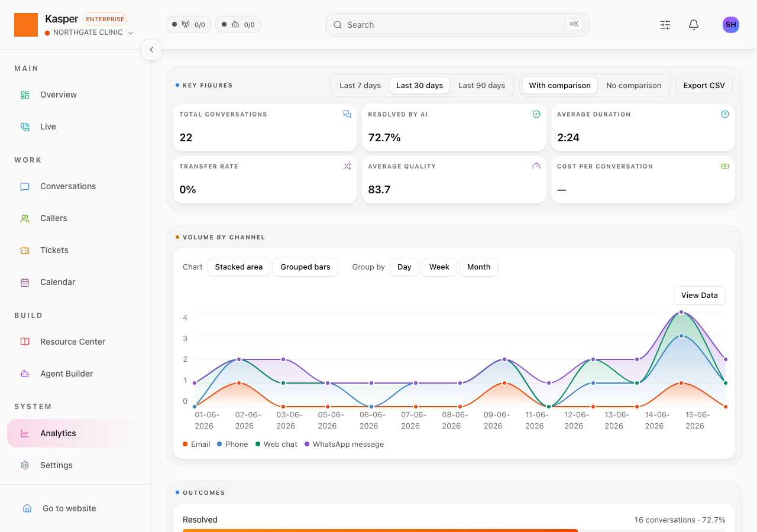The image size is (757, 532).
Task: Click the Analytics chart icon
Action: pos(25,433)
